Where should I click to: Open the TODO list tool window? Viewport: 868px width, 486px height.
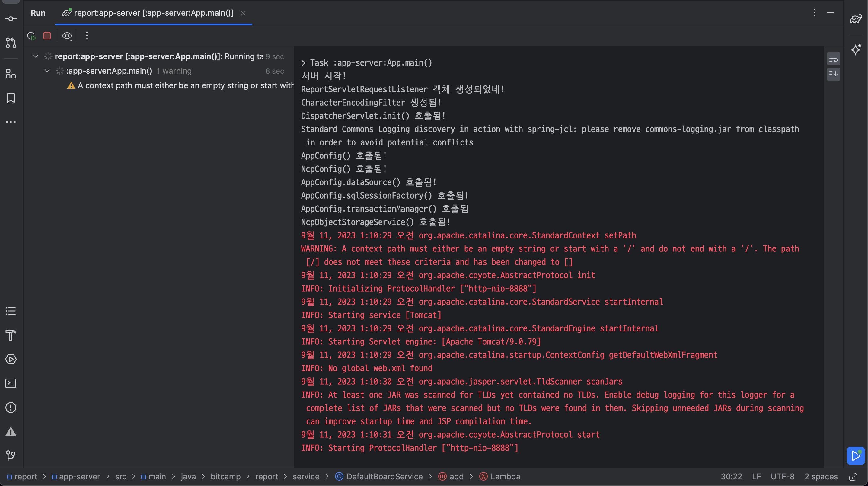click(x=11, y=311)
